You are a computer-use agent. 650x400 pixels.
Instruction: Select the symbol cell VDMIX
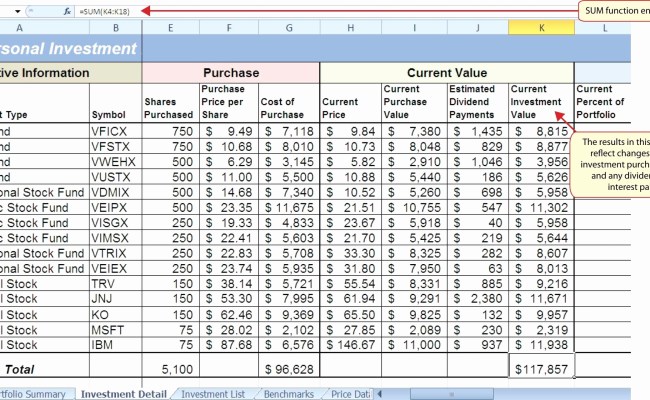[x=116, y=192]
